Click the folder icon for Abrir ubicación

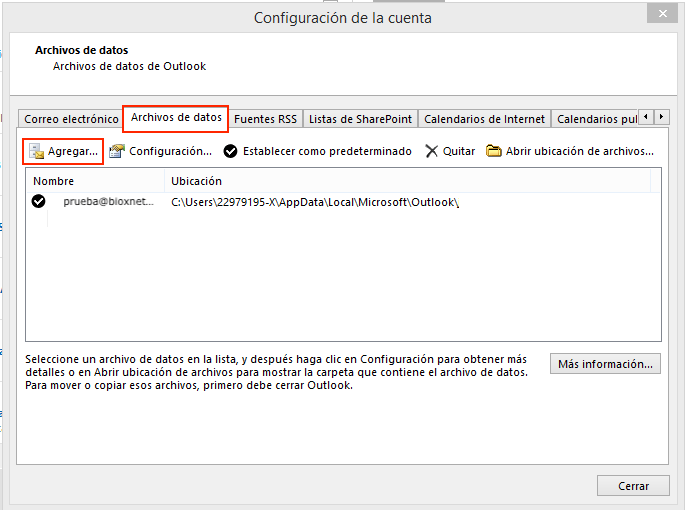click(x=494, y=151)
